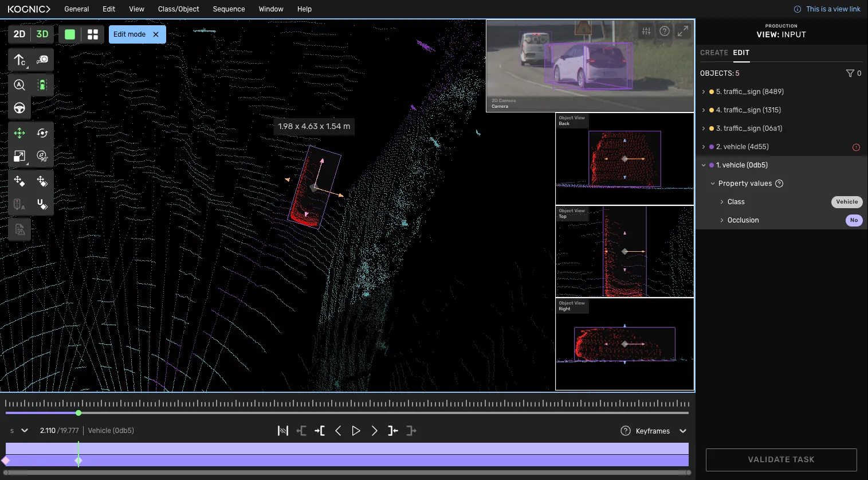Collapse 1. vehicle (0db5) object
This screenshot has height=480, width=868.
click(x=704, y=165)
